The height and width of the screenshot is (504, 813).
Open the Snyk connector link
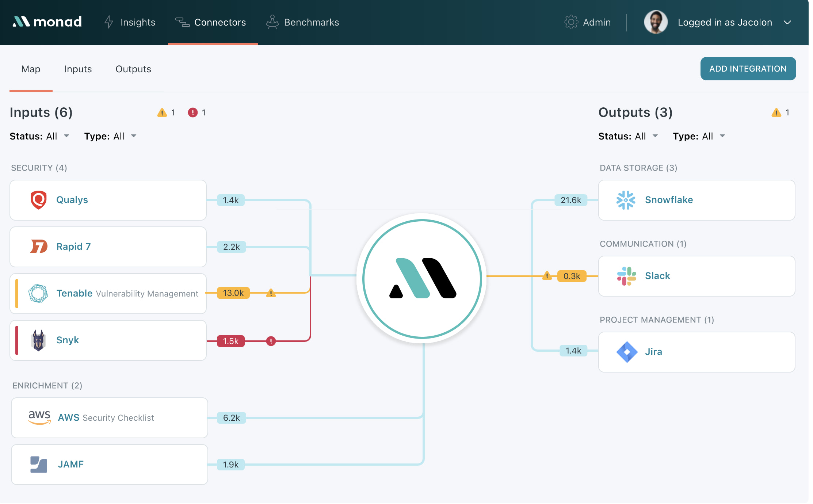click(68, 340)
